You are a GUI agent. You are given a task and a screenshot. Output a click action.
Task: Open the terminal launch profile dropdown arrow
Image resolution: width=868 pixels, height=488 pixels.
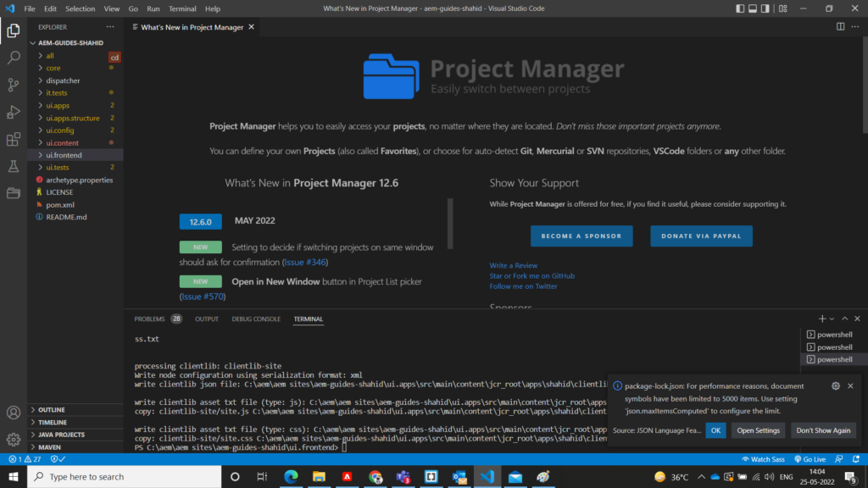click(x=832, y=319)
